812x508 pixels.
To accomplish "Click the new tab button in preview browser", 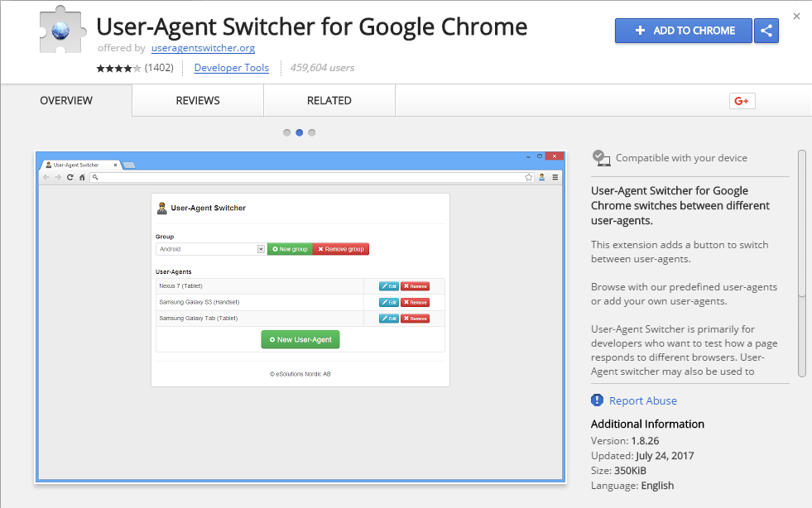I will tap(129, 165).
